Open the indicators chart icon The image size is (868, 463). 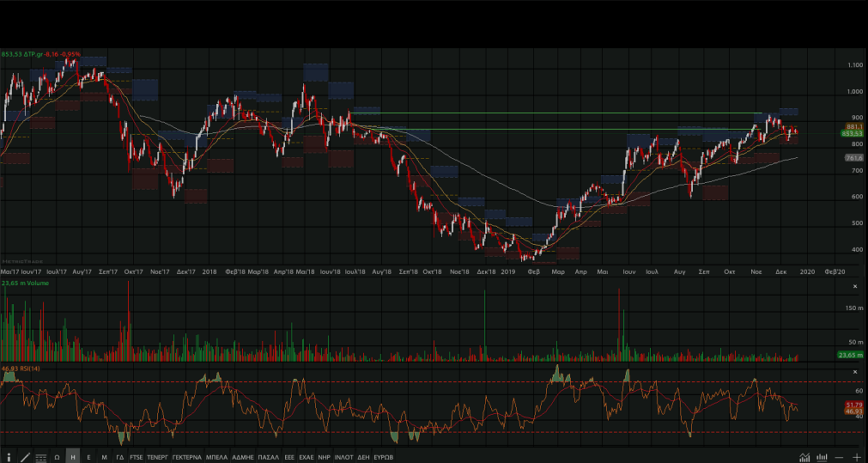[804, 457]
